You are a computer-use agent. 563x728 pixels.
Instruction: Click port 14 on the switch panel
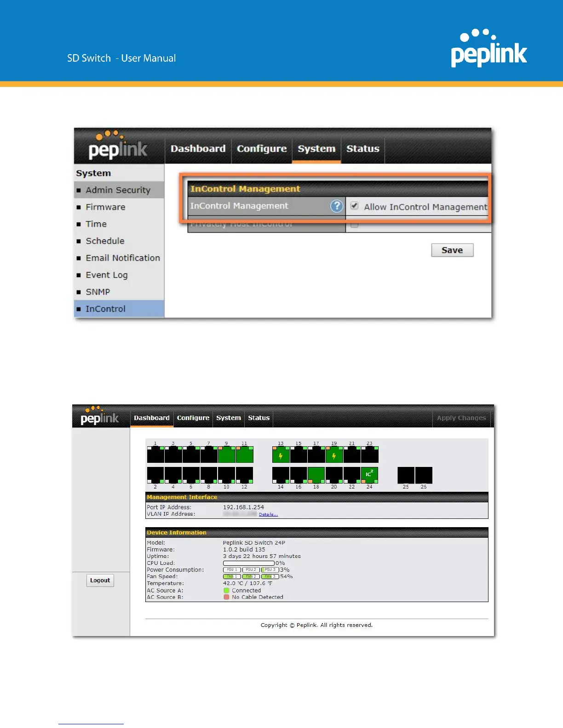[x=281, y=475]
